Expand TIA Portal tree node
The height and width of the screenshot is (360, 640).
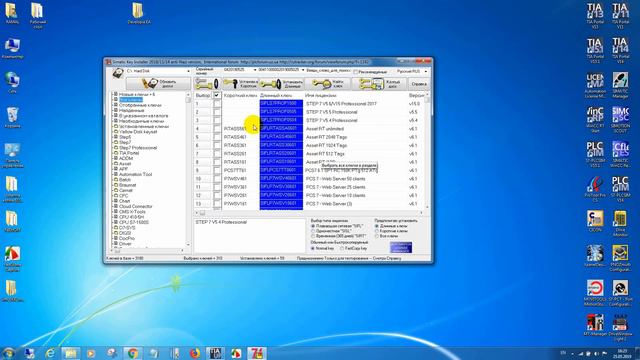click(x=116, y=153)
